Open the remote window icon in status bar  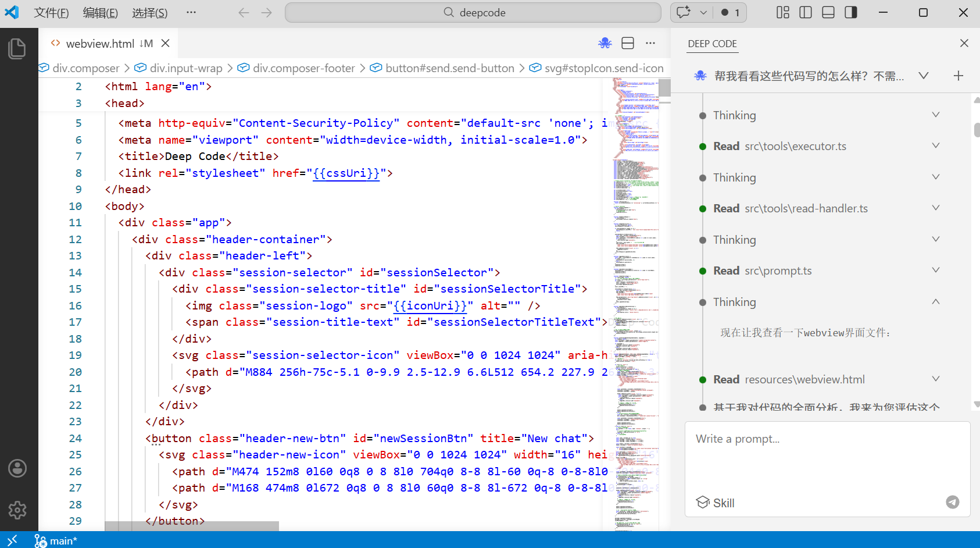click(x=12, y=540)
